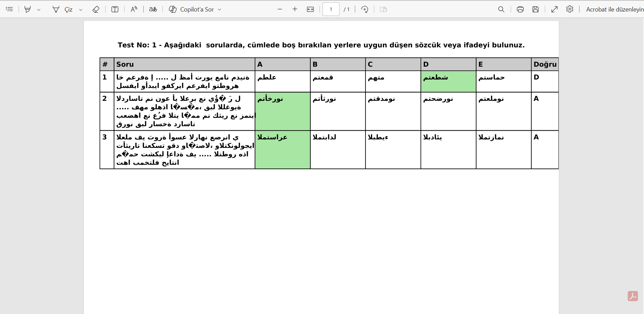This screenshot has width=644, height=314.
Task: Add a text box with the text tool
Action: click(x=115, y=9)
